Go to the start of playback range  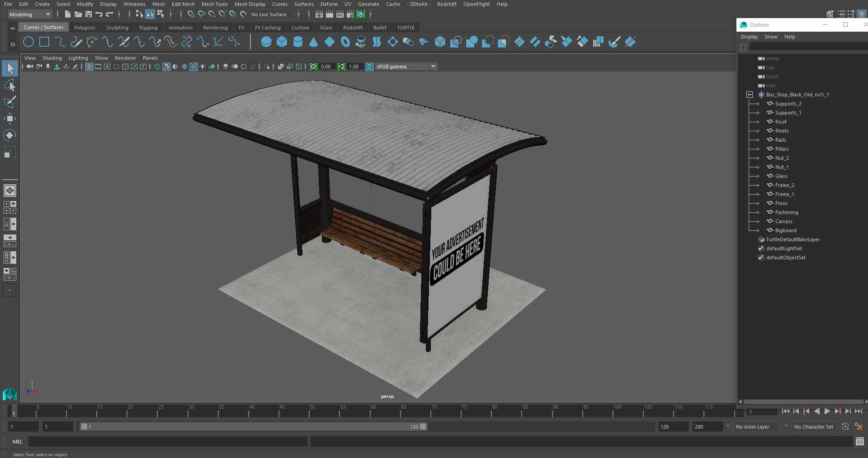point(785,411)
